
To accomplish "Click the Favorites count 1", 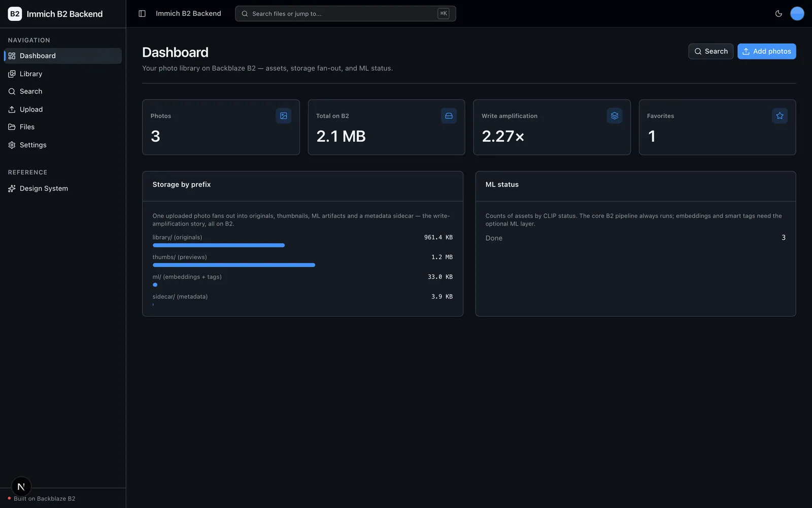I will point(652,136).
